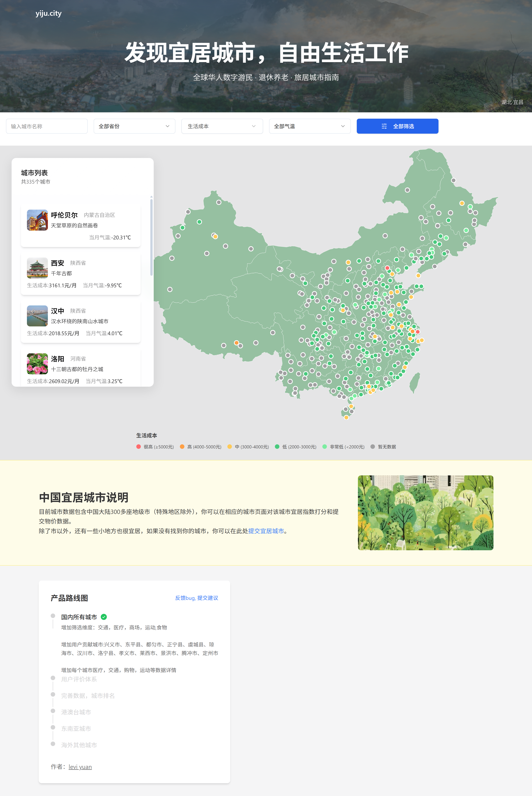Click the red city marker on the map

click(387, 268)
